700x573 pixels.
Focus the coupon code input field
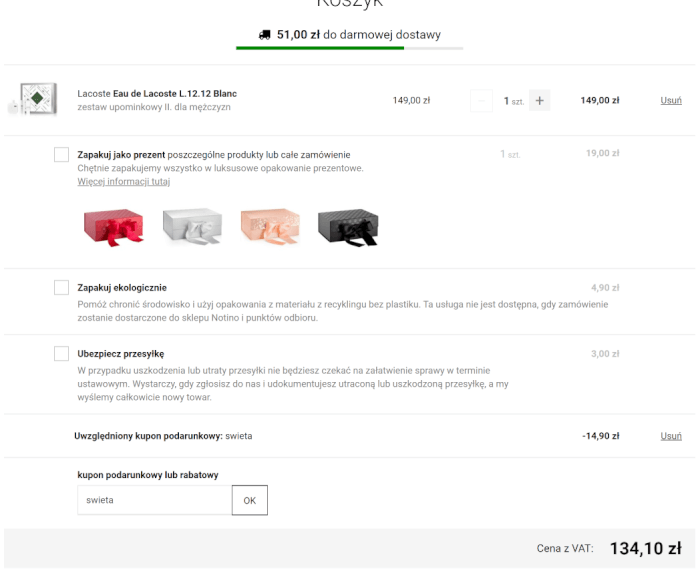click(x=154, y=499)
